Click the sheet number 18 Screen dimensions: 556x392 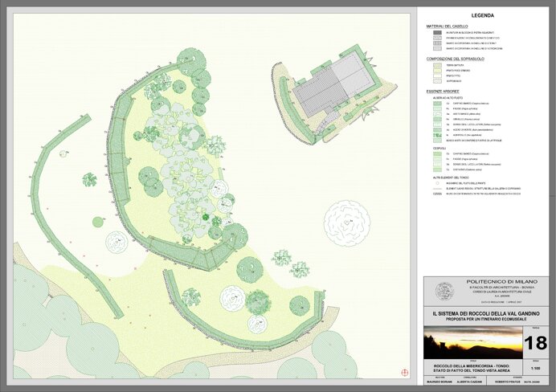coord(535,344)
